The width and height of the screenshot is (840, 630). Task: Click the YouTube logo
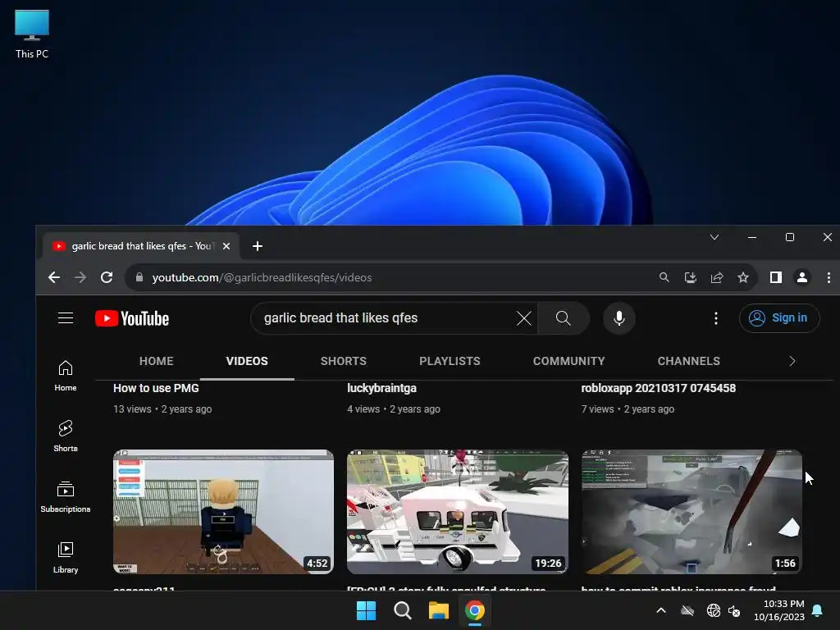[x=132, y=318]
